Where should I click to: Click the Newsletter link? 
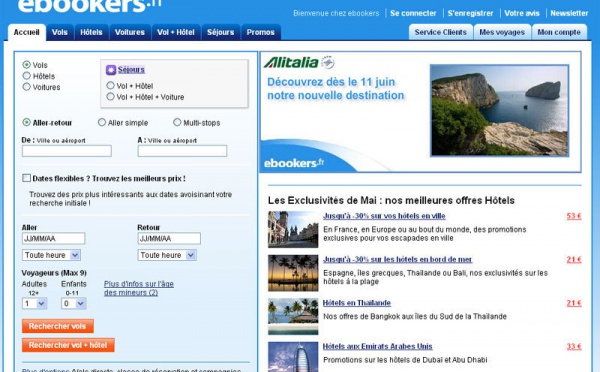569,13
